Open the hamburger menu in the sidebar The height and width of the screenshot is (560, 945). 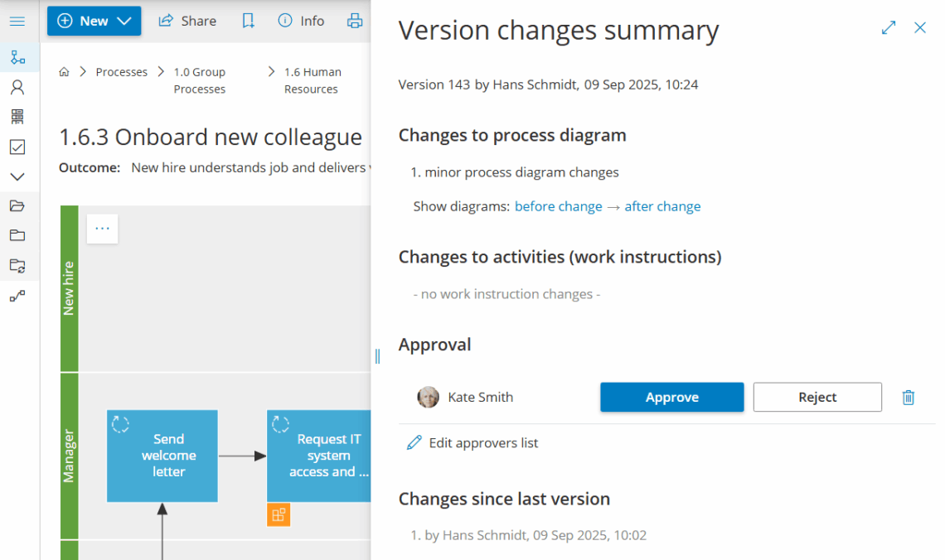[x=17, y=21]
